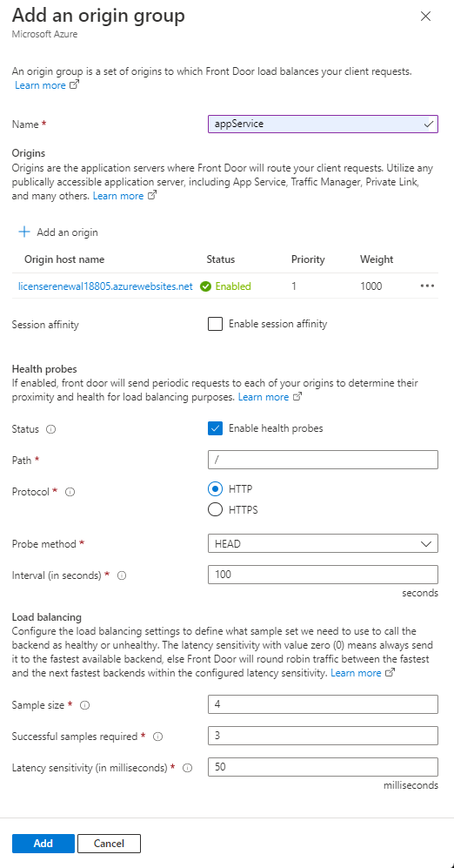The image size is (454, 868).
Task: Click the Enable session affinity label text
Action: [x=277, y=324]
